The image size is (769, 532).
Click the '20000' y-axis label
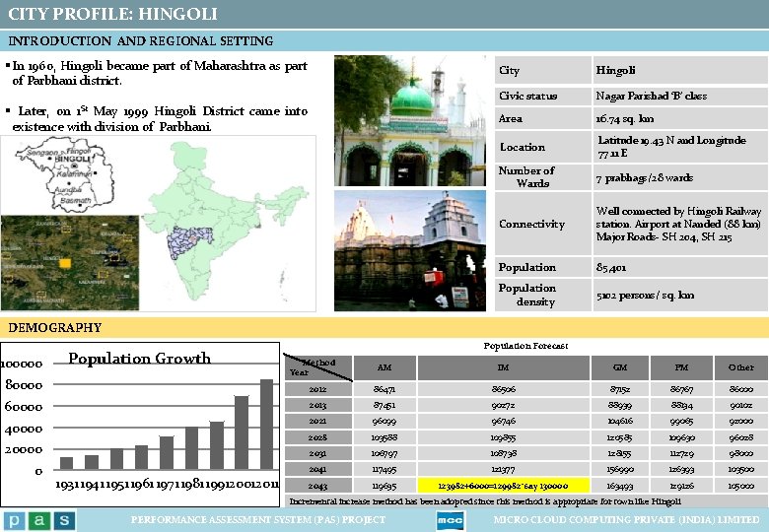(24, 449)
